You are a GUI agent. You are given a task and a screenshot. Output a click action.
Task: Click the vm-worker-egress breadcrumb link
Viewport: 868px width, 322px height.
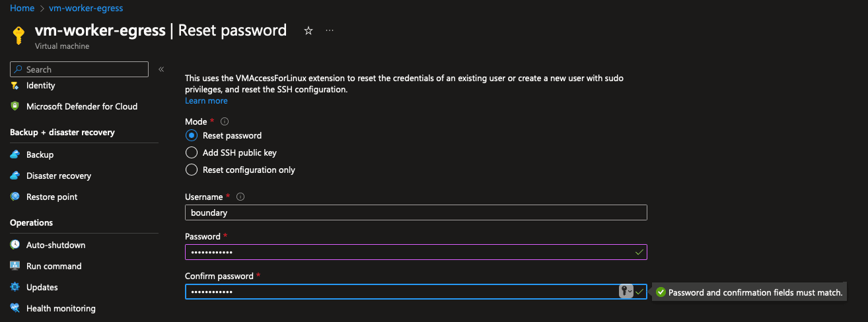86,8
